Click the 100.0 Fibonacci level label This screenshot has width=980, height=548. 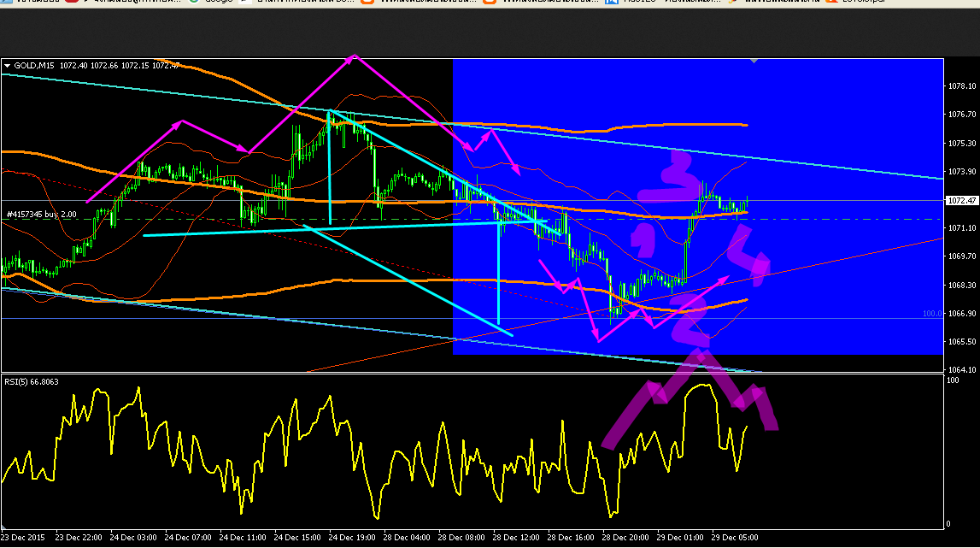tap(932, 314)
